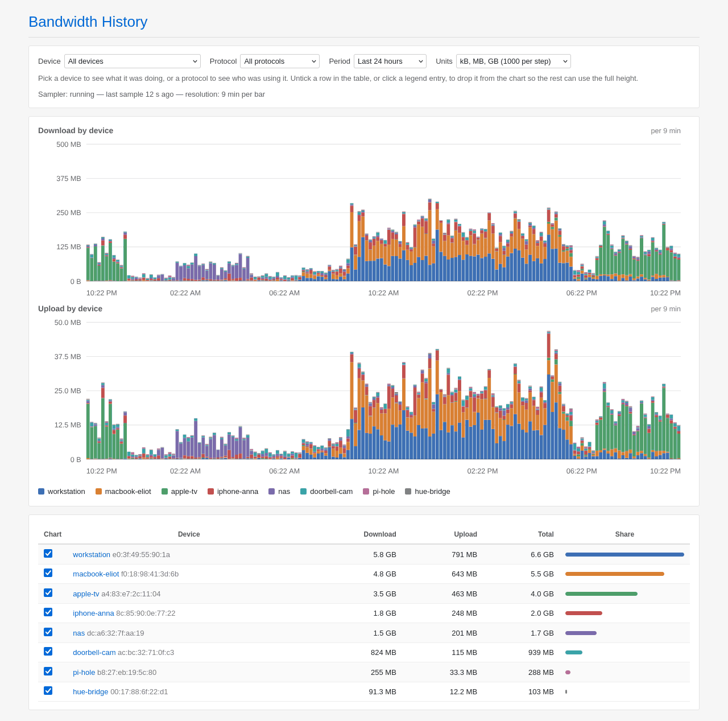Click the Total column header
The width and height of the screenshot is (728, 721).
click(x=546, y=534)
